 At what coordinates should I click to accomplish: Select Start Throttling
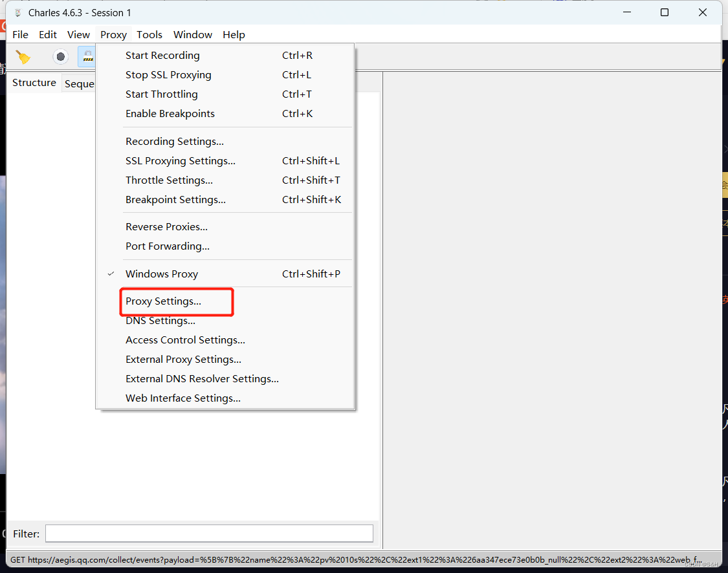[225, 94]
